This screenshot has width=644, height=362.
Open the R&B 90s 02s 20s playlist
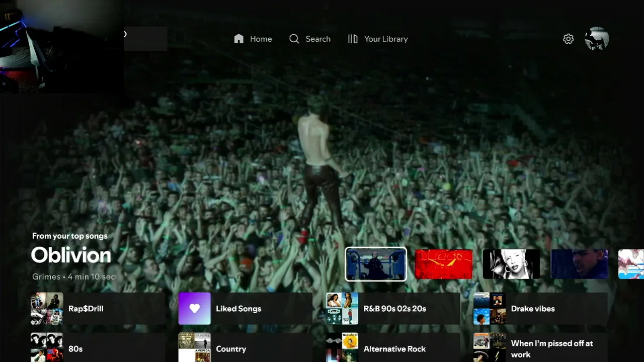coord(393,309)
